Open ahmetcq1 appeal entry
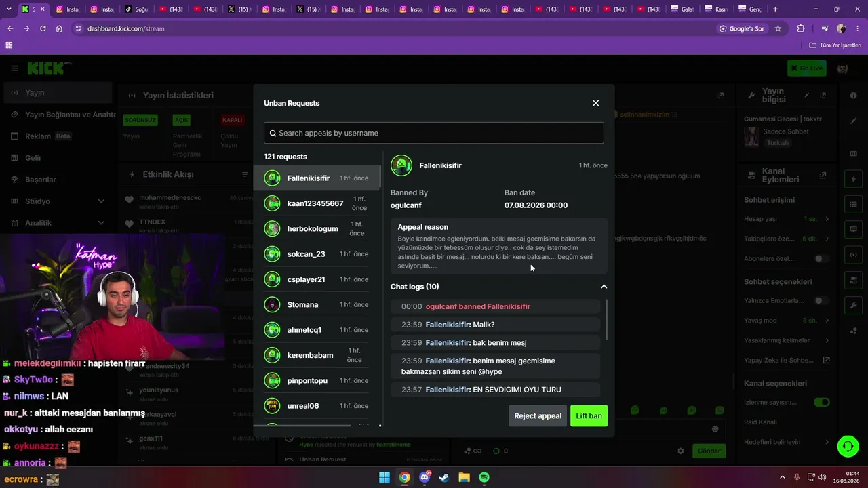This screenshot has width=868, height=488. pos(317,330)
